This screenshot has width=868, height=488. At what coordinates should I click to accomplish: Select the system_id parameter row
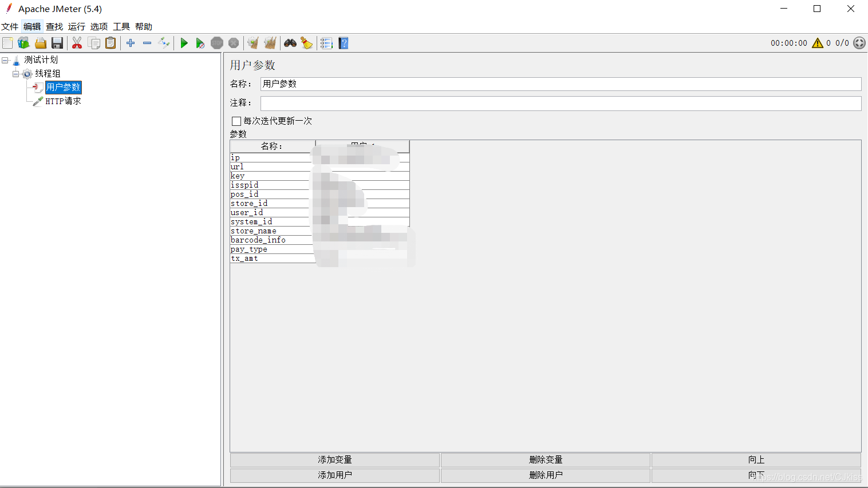pos(319,222)
